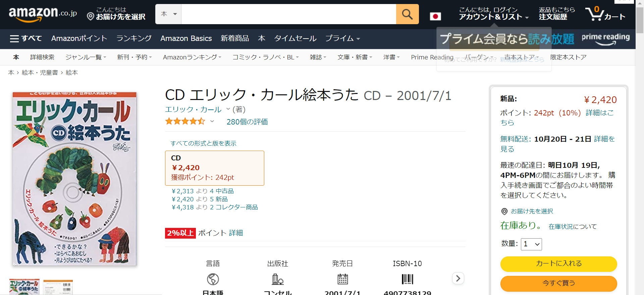Select the second back-cover thumbnail

tap(58, 287)
